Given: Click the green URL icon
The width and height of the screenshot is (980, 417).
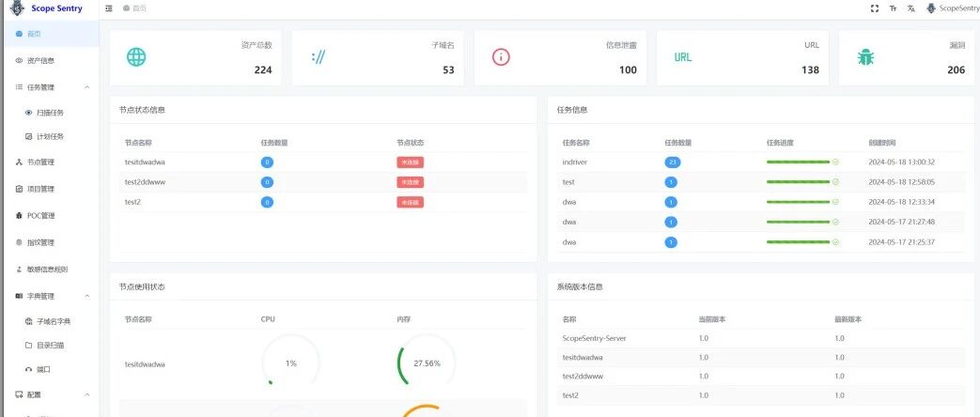Looking at the screenshot, I should [x=682, y=57].
